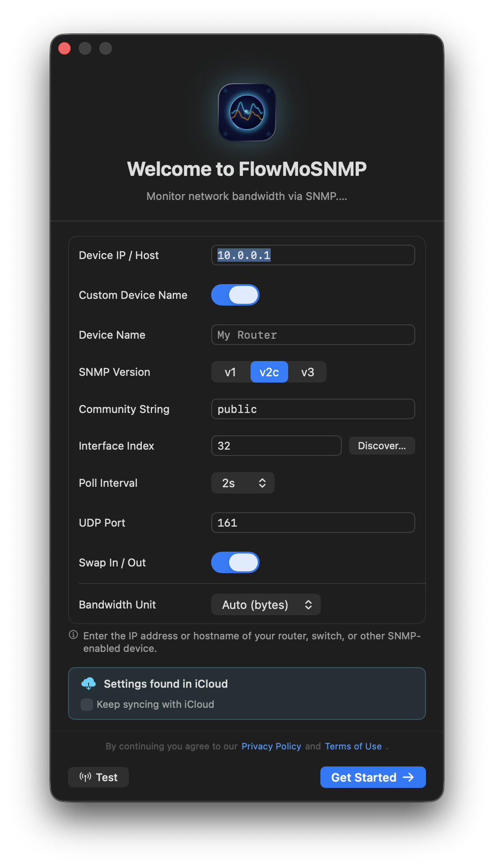Click the iCloud download cloud icon
Screen dimensions: 494x868
pyautogui.click(x=89, y=684)
